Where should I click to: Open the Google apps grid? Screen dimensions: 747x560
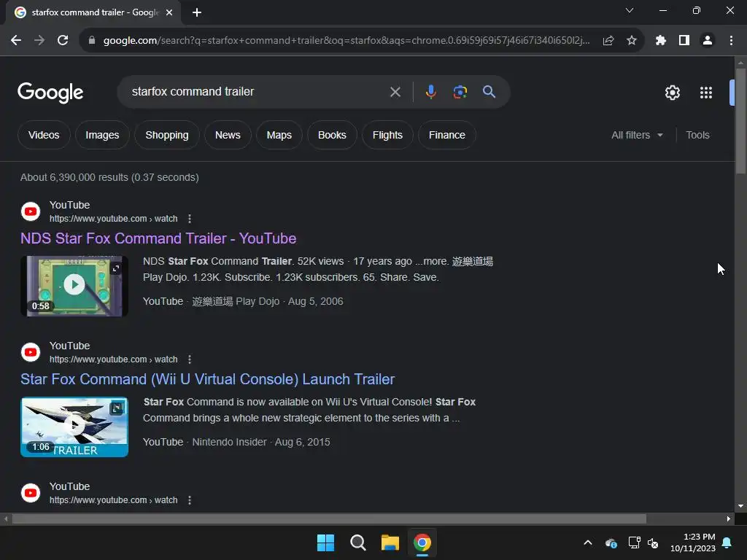pyautogui.click(x=706, y=93)
